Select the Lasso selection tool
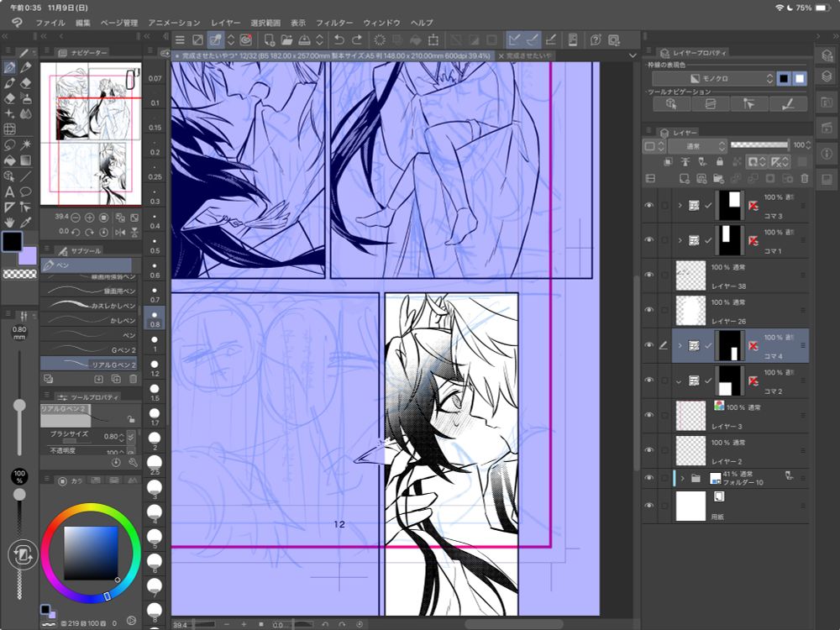Screen dimensions: 840x630 [9, 144]
